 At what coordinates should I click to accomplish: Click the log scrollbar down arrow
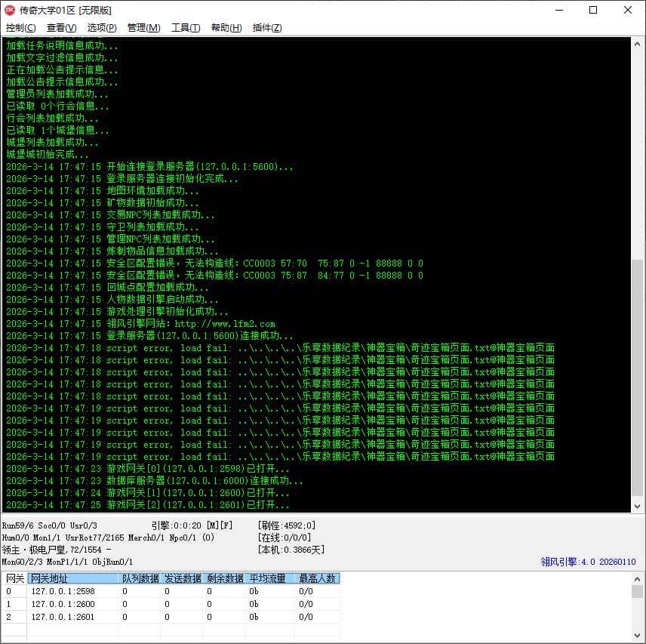click(x=637, y=507)
